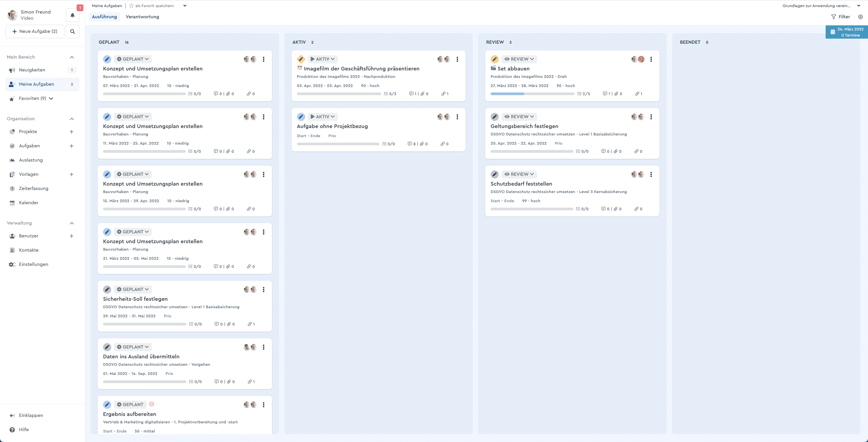Image resolution: width=868 pixels, height=442 pixels.
Task: Open REVIEW status dropdown on Geltungsbereich festlegen
Action: click(x=519, y=117)
